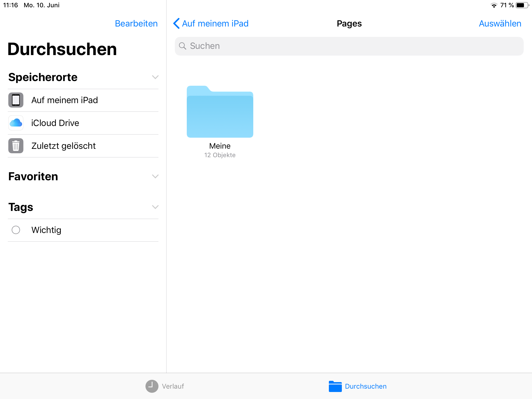Switch to the Durchsuchen tab

pos(365,386)
